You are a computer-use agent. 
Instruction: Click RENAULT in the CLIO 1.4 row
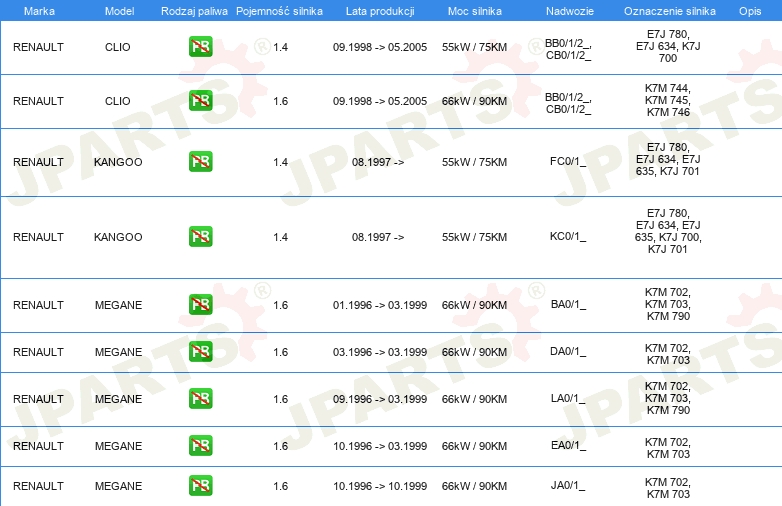[38, 47]
